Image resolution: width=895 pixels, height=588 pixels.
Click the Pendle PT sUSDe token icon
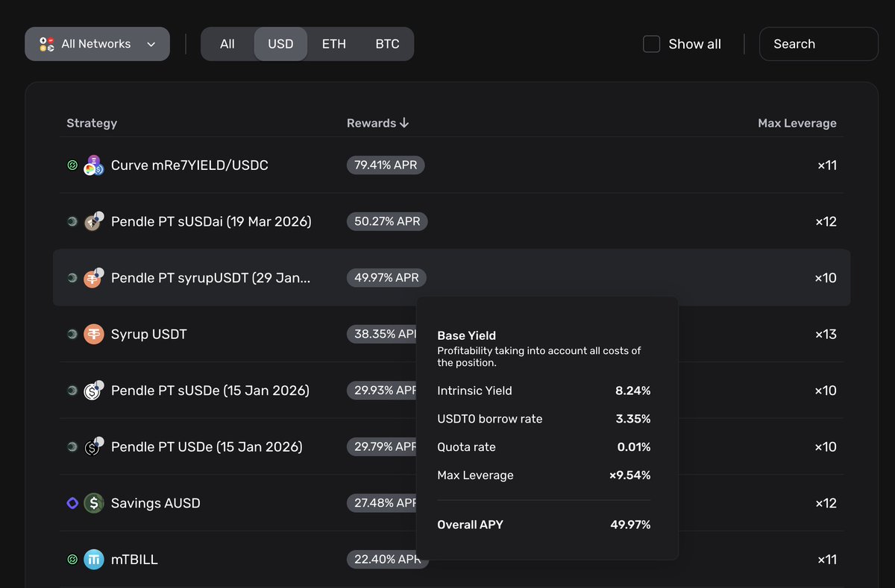[x=93, y=391]
